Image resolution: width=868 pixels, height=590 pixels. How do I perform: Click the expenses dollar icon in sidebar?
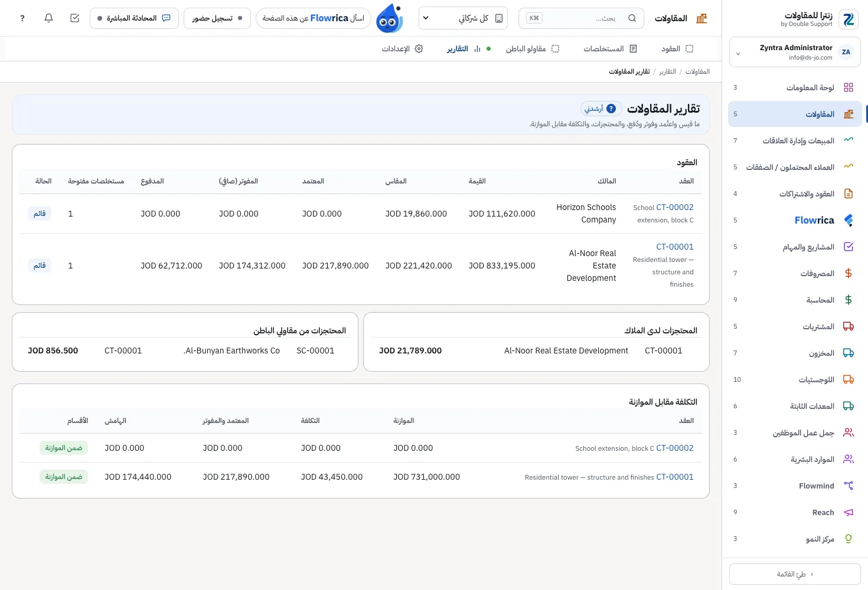coord(849,273)
